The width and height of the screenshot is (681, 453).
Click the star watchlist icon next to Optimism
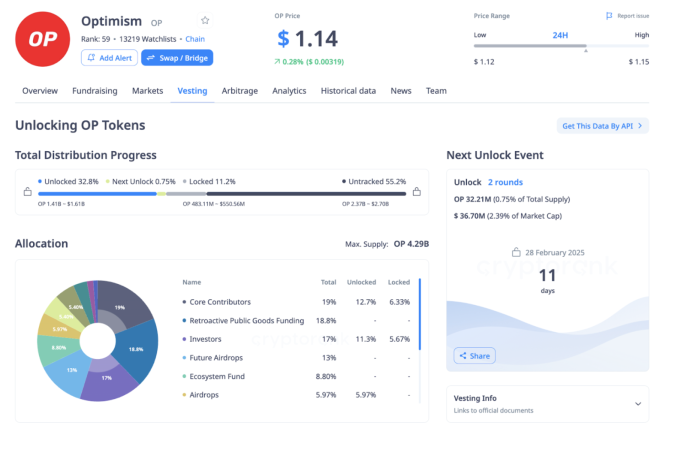point(205,20)
